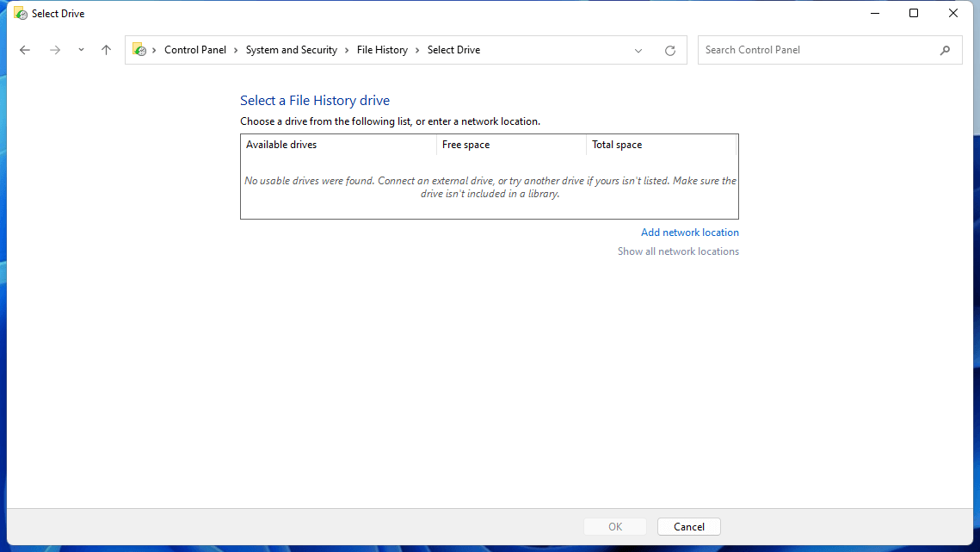The image size is (980, 552).
Task: Refresh the Select Drive page
Action: click(670, 51)
